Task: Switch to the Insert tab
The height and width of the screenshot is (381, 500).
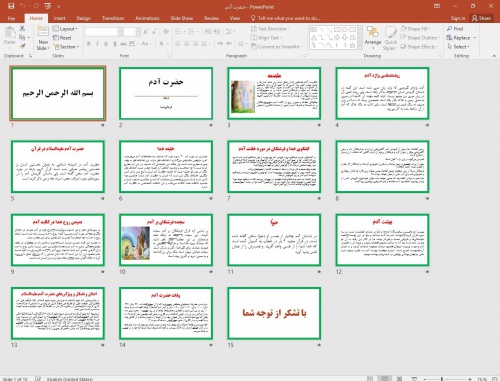Action: tap(59, 18)
